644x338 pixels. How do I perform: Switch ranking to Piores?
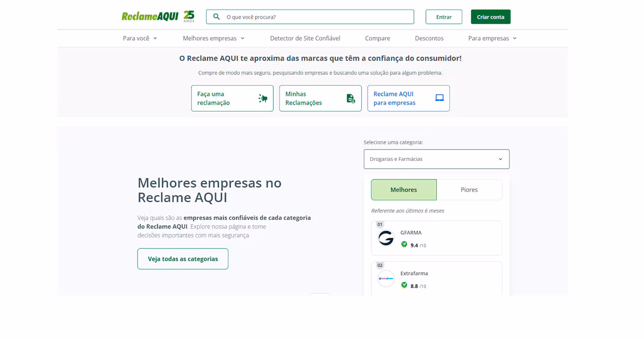click(x=469, y=190)
